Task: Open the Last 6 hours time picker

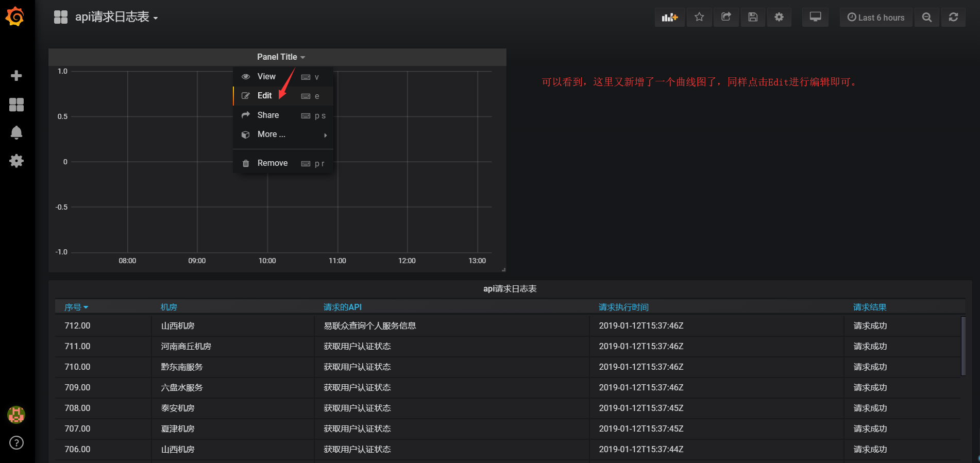Action: click(x=876, y=17)
